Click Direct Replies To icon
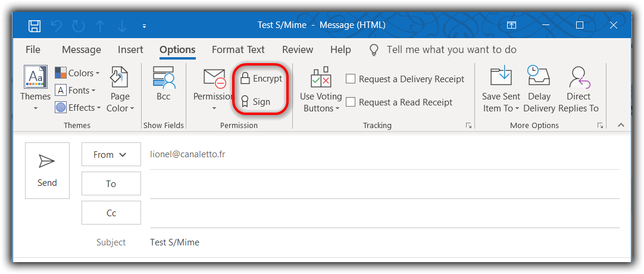The height and width of the screenshot is (274, 644). [578, 90]
